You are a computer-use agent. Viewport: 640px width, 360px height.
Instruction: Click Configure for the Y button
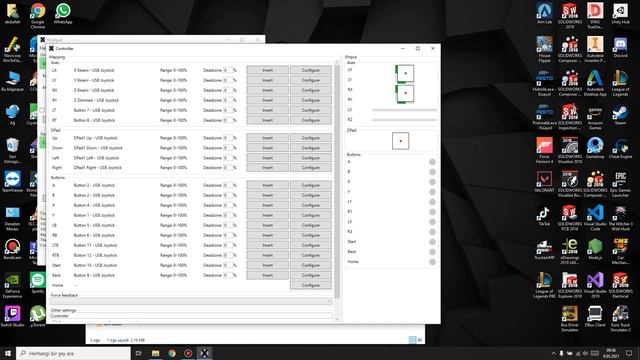[311, 215]
